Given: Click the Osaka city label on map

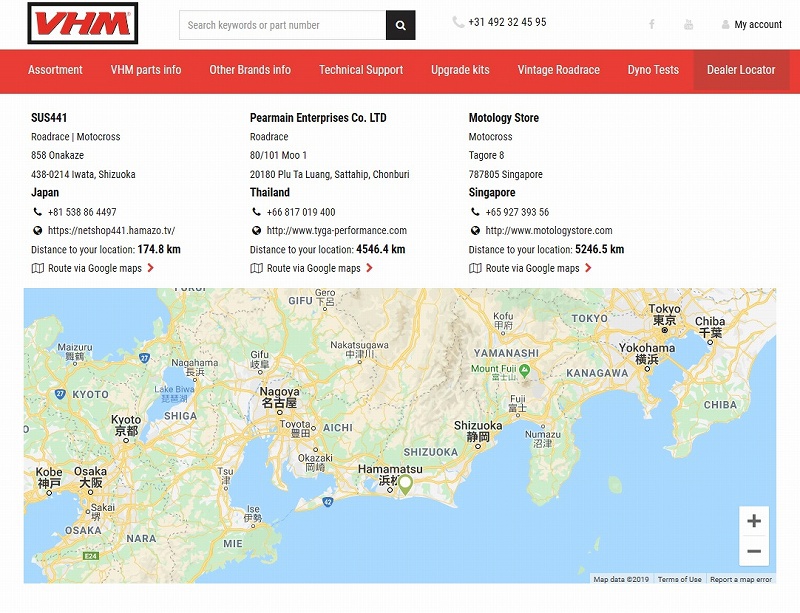Looking at the screenshot, I should [90, 477].
